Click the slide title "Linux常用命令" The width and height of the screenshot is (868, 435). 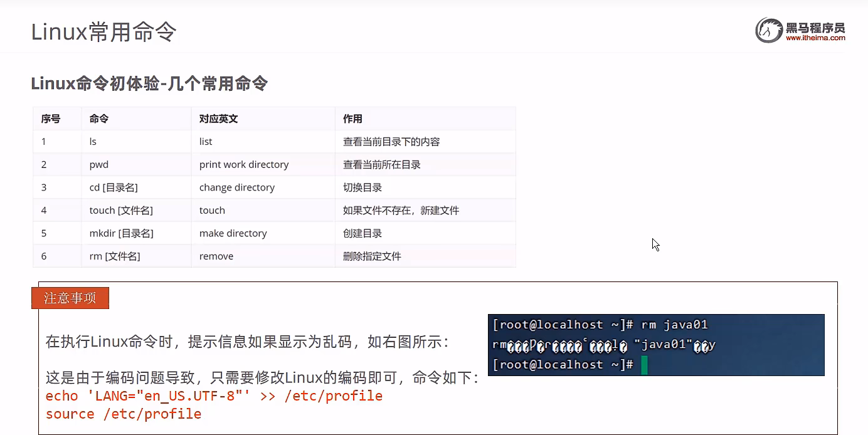104,31
